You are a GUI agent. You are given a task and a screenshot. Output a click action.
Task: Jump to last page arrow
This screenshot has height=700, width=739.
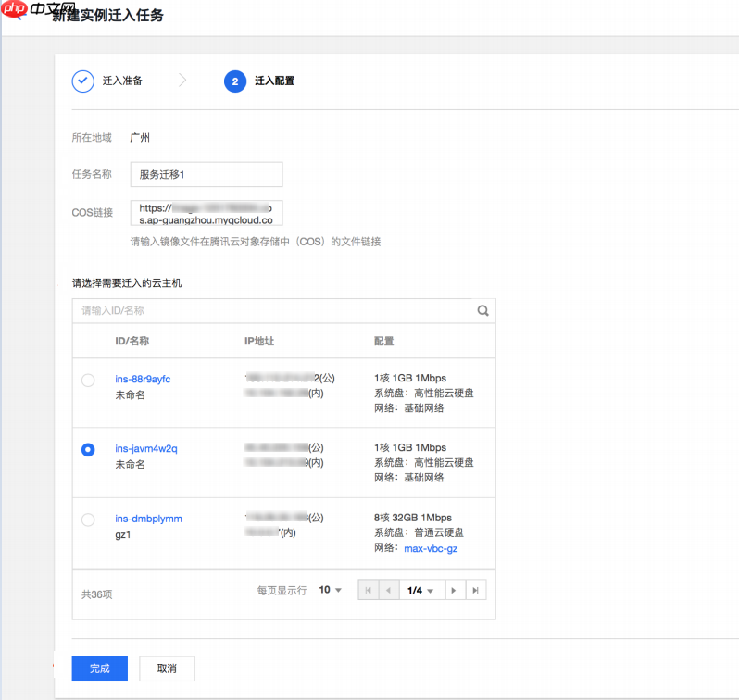pos(476,590)
